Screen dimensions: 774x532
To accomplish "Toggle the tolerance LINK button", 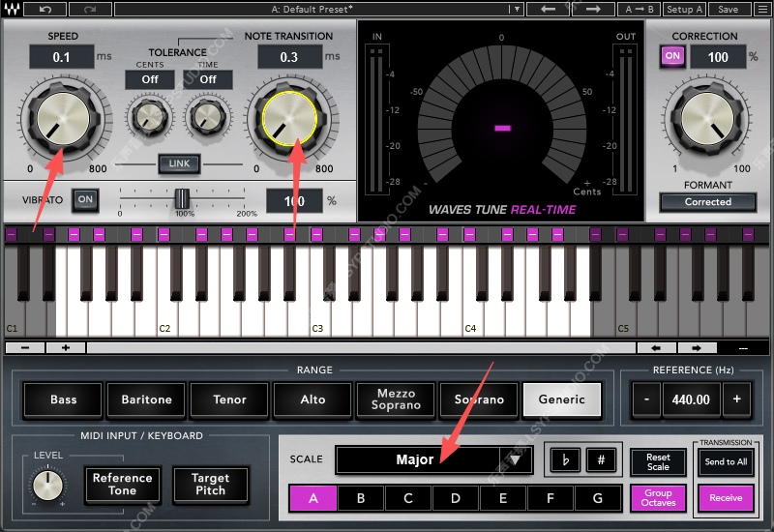I will tap(179, 163).
